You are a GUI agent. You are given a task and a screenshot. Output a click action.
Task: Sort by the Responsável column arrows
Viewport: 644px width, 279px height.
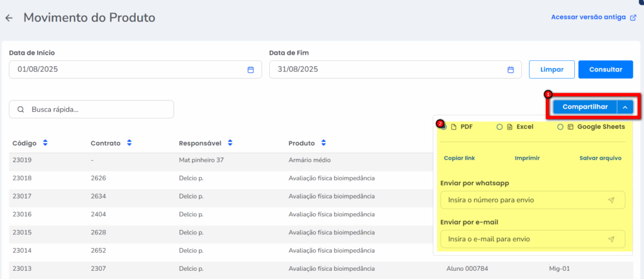(230, 143)
